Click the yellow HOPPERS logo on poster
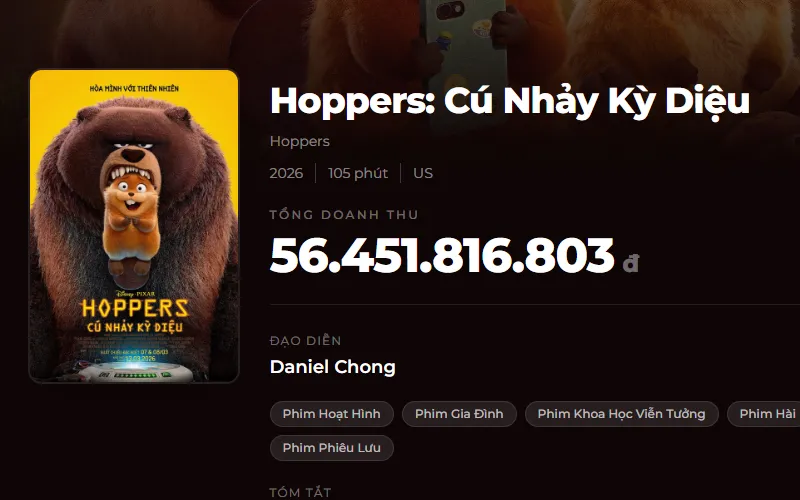The height and width of the screenshot is (500, 800). click(135, 308)
